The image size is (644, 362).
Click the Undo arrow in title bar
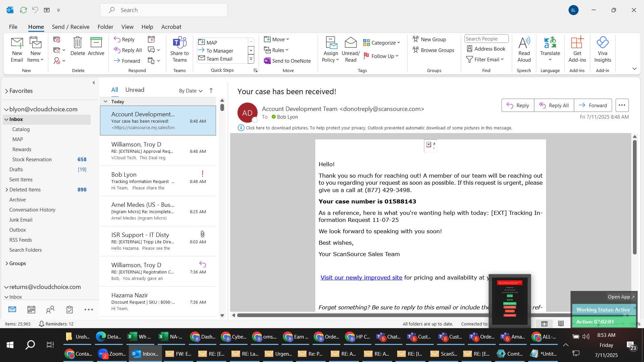pyautogui.click(x=35, y=10)
